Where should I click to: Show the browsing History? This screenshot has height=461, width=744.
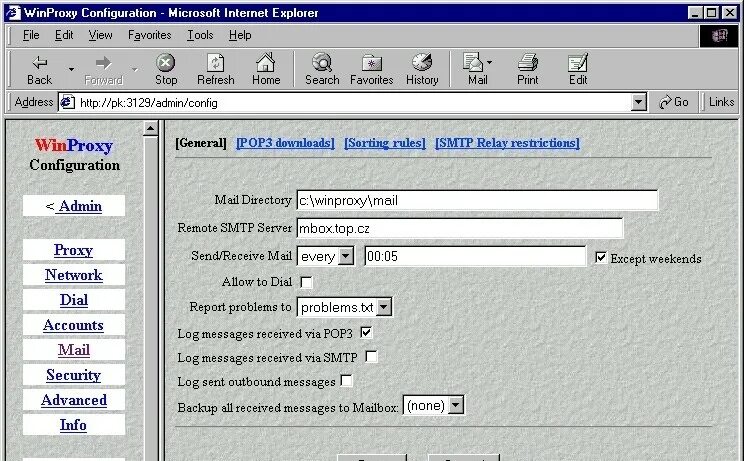pos(422,69)
